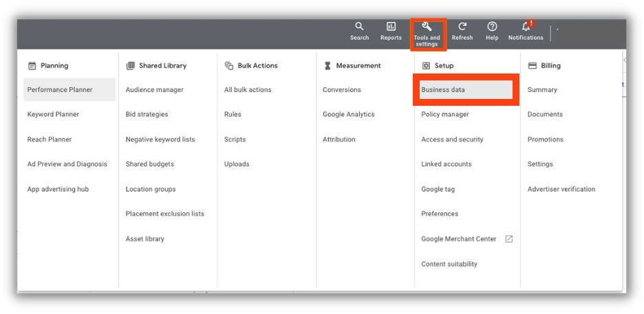The width and height of the screenshot is (644, 314).
Task: Open Negative keyword lists
Action: pyautogui.click(x=160, y=139)
